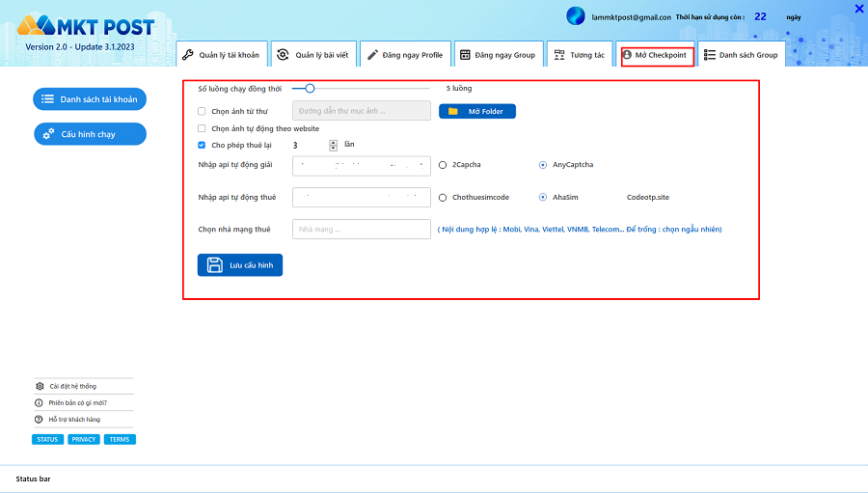Image resolution: width=868 pixels, height=493 pixels.
Task: Click the info icon for Phiên bản có gì mới
Action: pyautogui.click(x=40, y=402)
